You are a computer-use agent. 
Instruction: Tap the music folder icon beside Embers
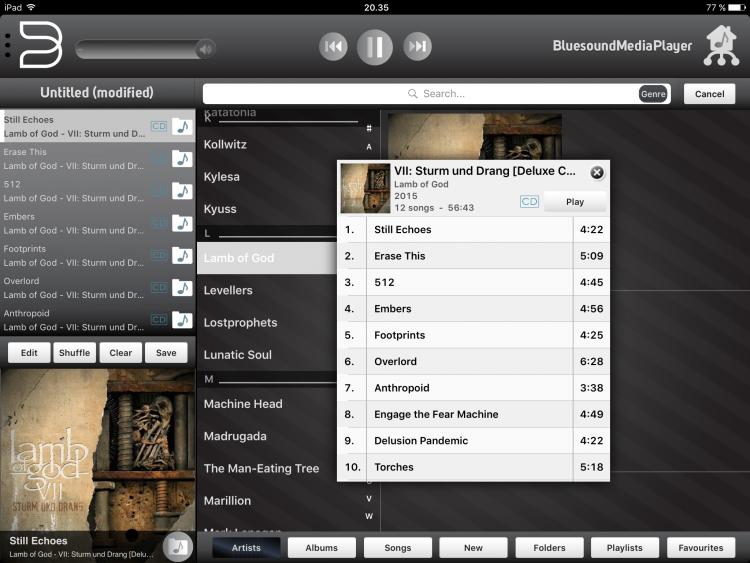[x=182, y=223]
